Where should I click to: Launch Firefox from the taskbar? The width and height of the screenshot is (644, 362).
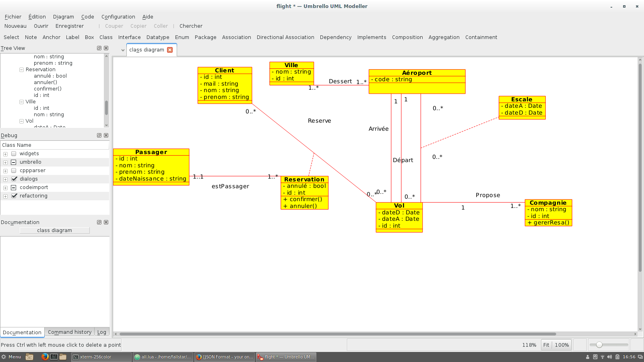click(x=45, y=357)
